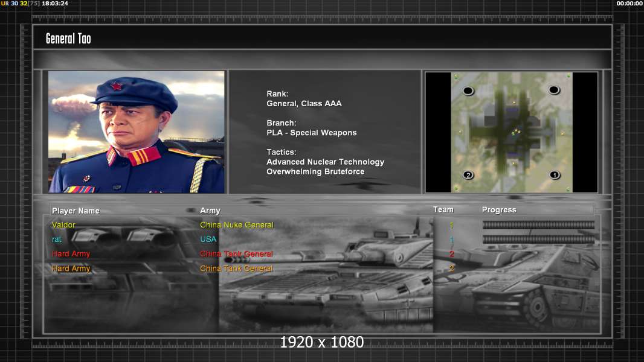This screenshot has width=644, height=362.
Task: Click the General Tao title text
Action: (68, 39)
